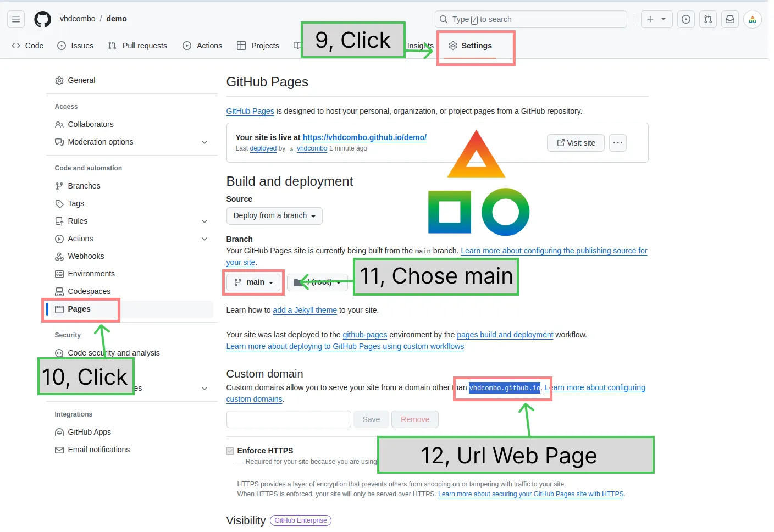Click the demo repository breadcrumb
This screenshot has width=774, height=532.
[117, 19]
